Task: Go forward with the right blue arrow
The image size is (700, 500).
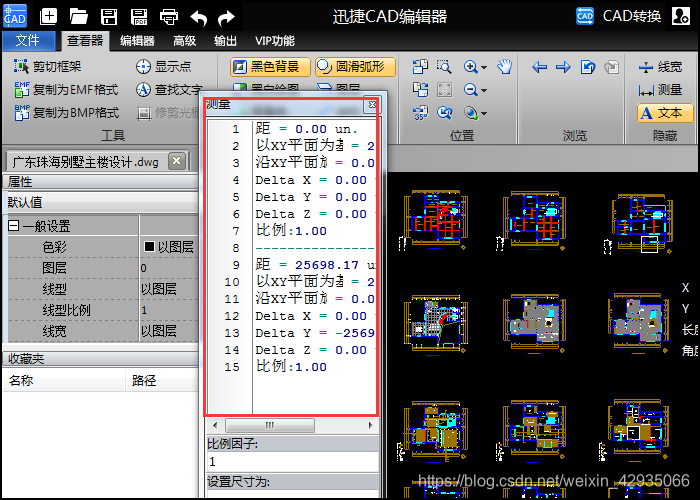Action: [563, 67]
